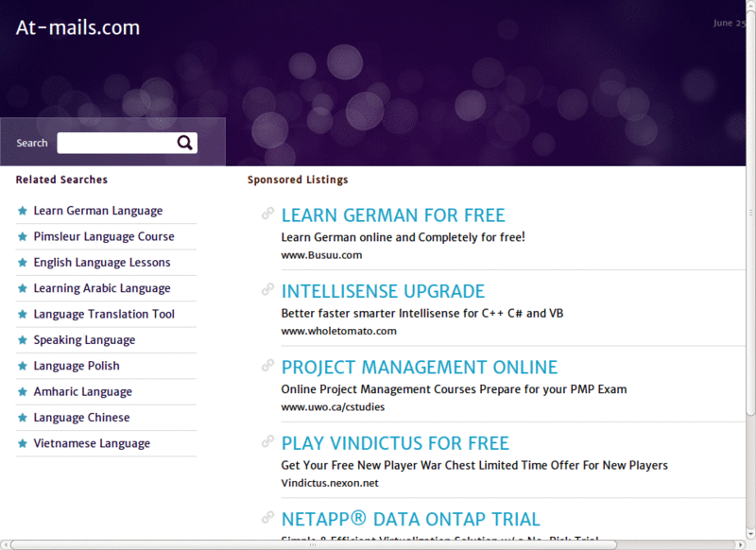The height and width of the screenshot is (550, 756).
Task: Click the horizontal scrollbar right arrow
Action: pyautogui.click(x=742, y=545)
